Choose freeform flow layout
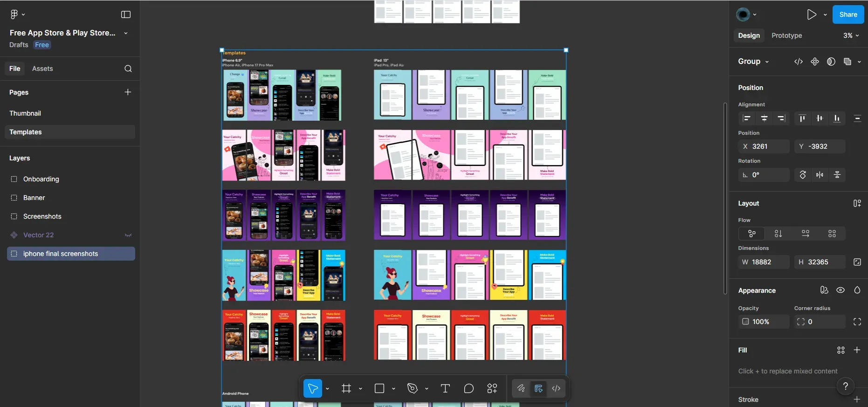The image size is (868, 407). tap(752, 234)
